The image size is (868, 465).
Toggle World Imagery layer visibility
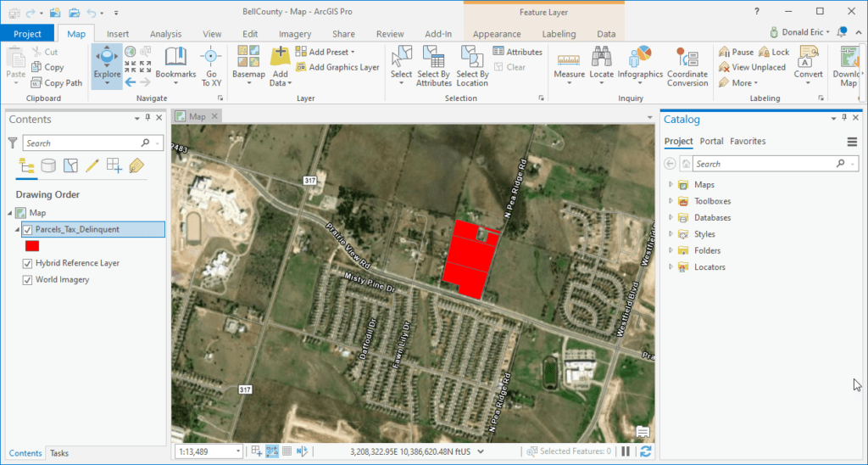coord(27,280)
